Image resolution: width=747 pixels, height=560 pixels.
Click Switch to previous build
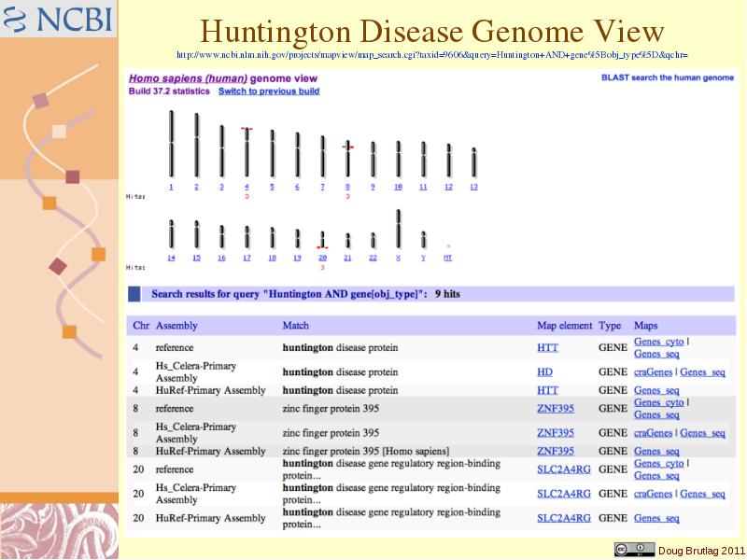(x=269, y=91)
